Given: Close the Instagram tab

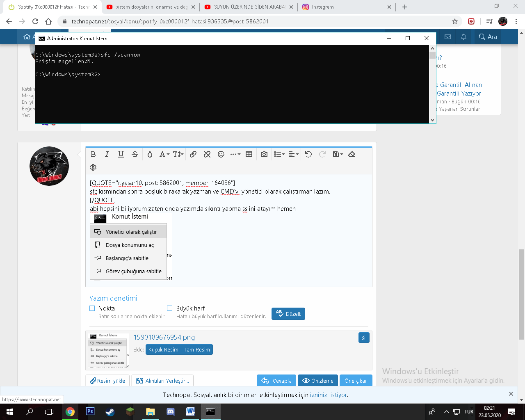Looking at the screenshot, I should click(389, 7).
